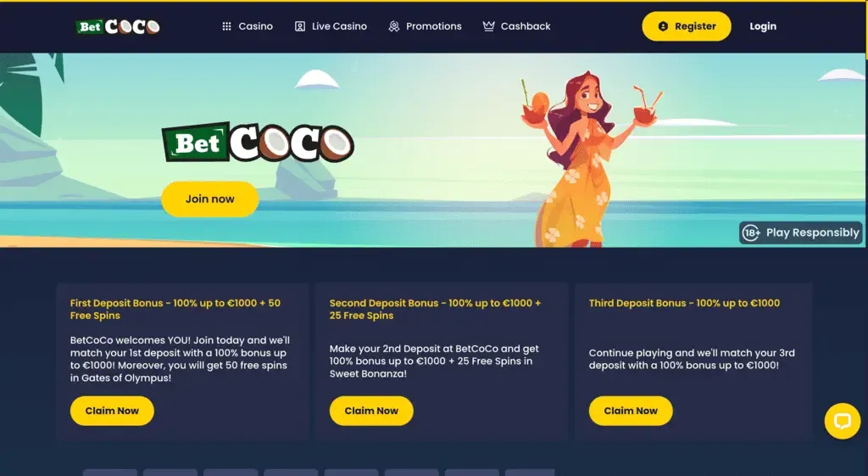Click the Promotions rosette icon
This screenshot has width=868, height=476.
393,26
